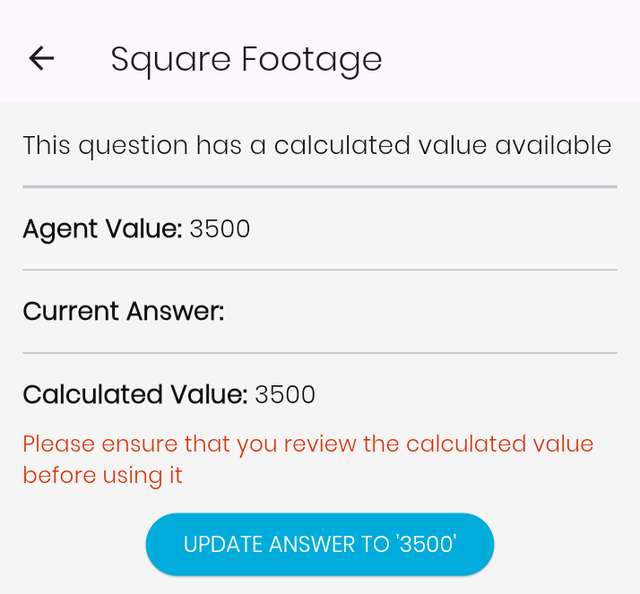Click the 'before using it' red text line

[102, 475]
